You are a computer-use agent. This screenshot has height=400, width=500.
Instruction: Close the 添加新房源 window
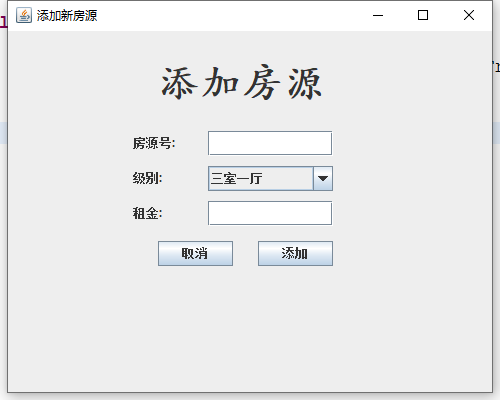(x=469, y=15)
